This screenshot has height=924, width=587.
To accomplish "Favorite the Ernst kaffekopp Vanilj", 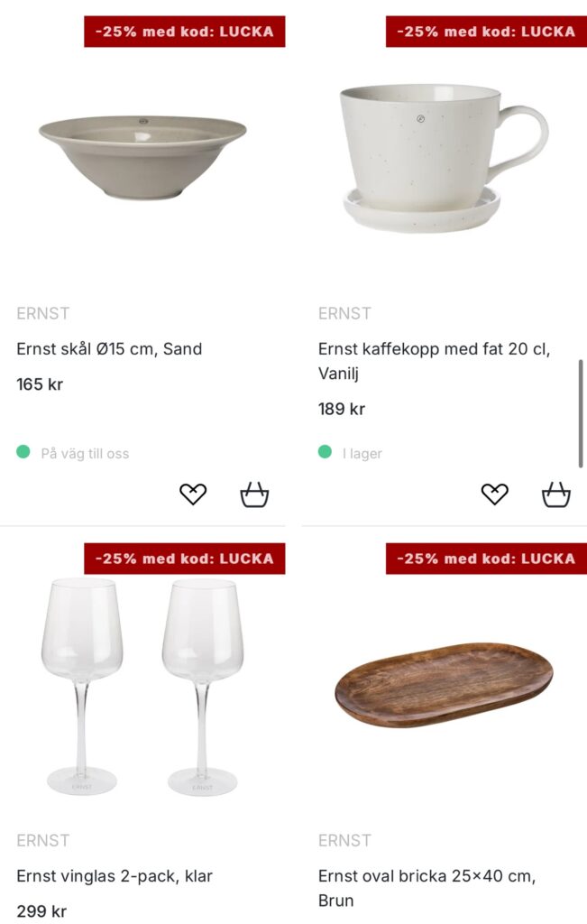I will click(494, 494).
